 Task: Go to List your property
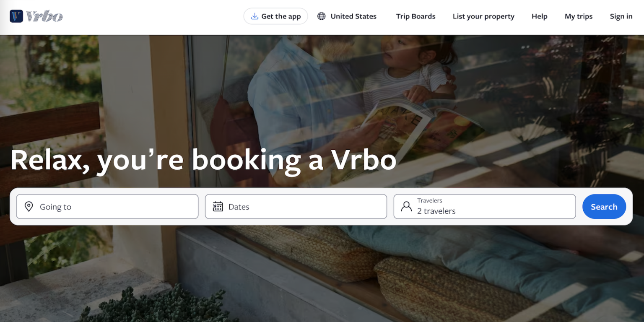pyautogui.click(x=483, y=16)
